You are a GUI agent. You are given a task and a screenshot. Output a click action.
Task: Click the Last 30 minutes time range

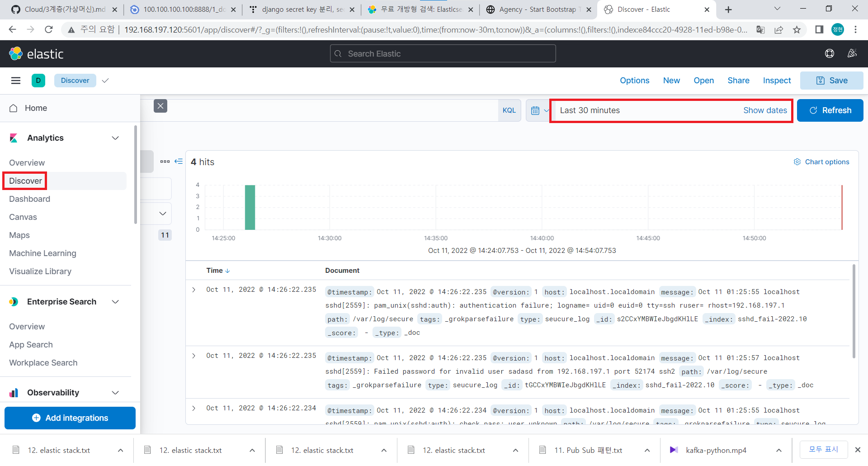[x=590, y=110]
